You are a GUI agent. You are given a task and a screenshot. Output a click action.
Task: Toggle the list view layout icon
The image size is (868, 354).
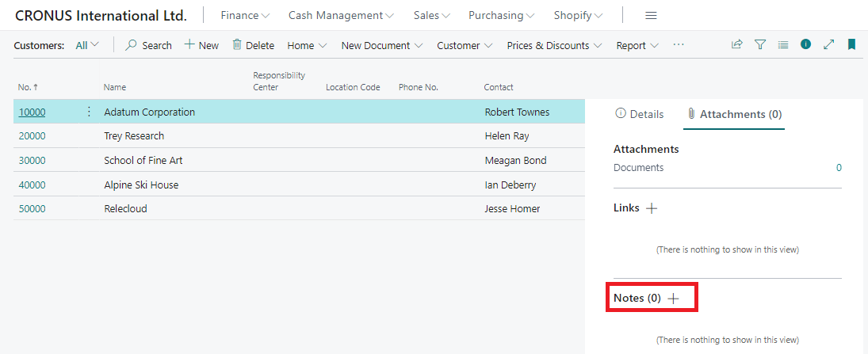click(x=783, y=45)
